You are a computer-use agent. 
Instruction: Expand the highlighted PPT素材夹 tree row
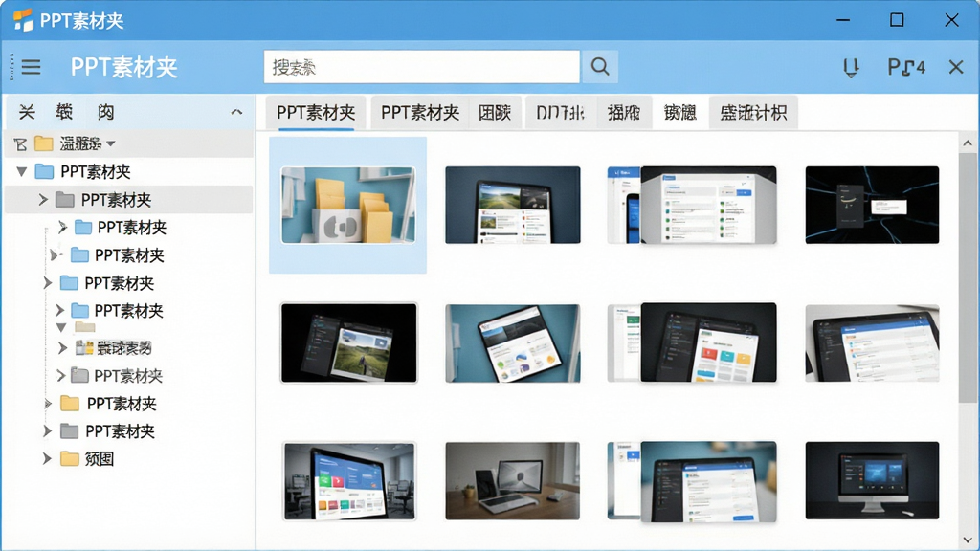(43, 199)
